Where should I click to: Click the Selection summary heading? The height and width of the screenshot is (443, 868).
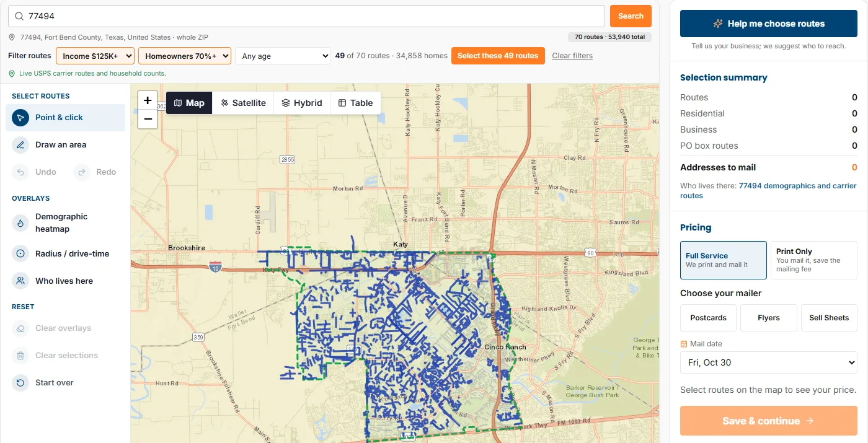click(x=724, y=77)
